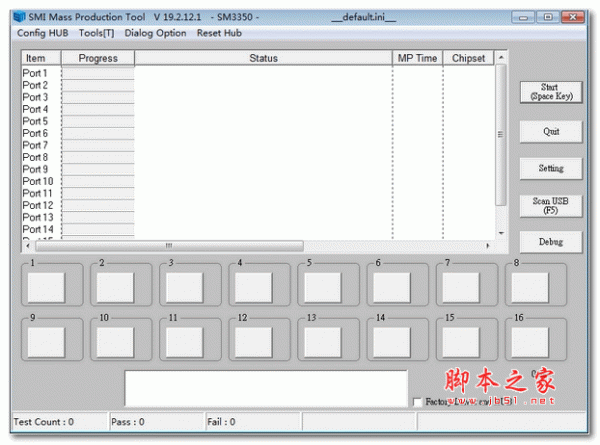Click the Chipset column header
This screenshot has height=445, width=600.
tap(468, 58)
